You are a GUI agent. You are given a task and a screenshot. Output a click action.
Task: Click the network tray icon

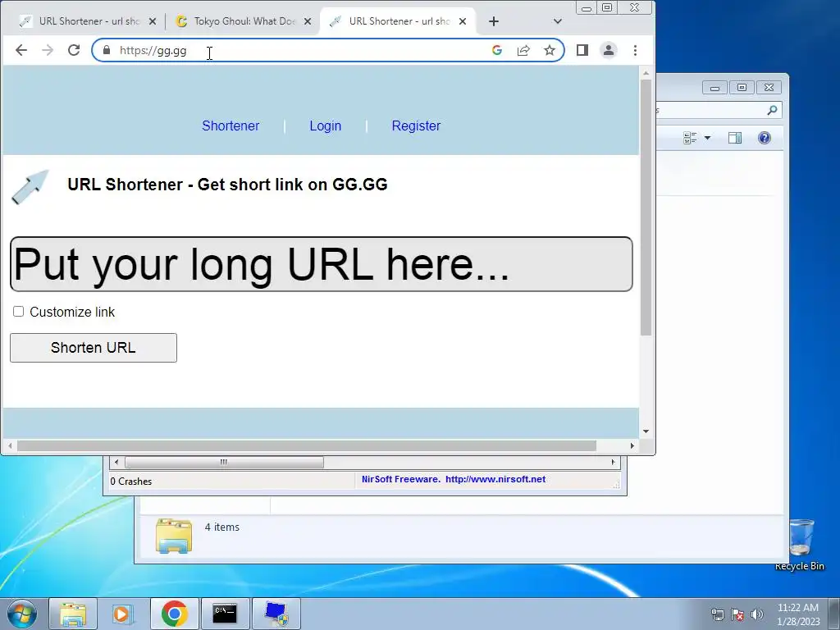point(717,614)
